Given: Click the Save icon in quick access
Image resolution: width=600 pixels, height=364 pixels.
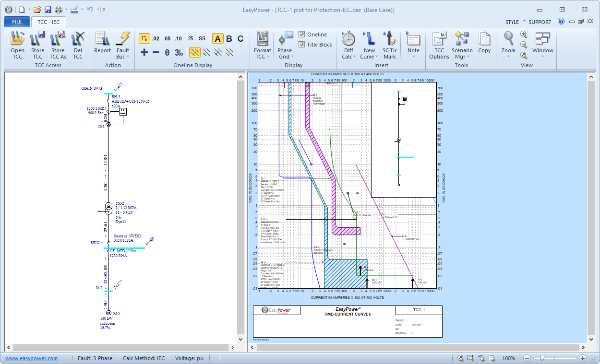Looking at the screenshot, I should pyautogui.click(x=48, y=9).
